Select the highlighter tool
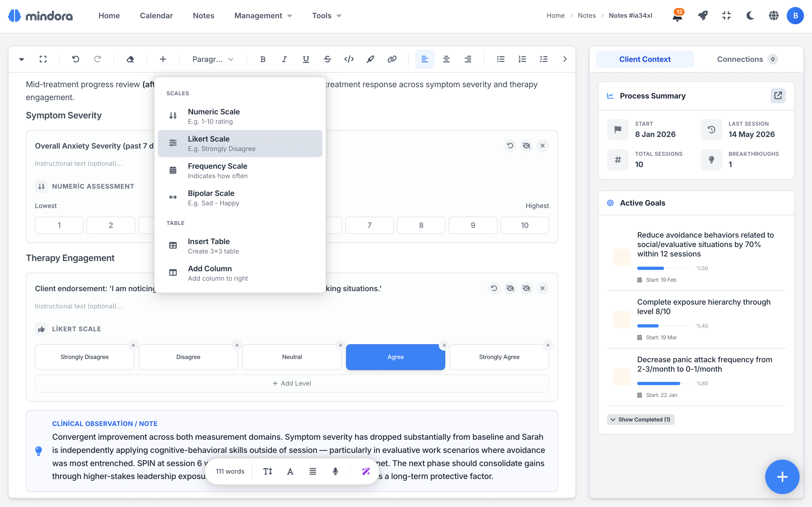This screenshot has width=812, height=507. coord(371,59)
